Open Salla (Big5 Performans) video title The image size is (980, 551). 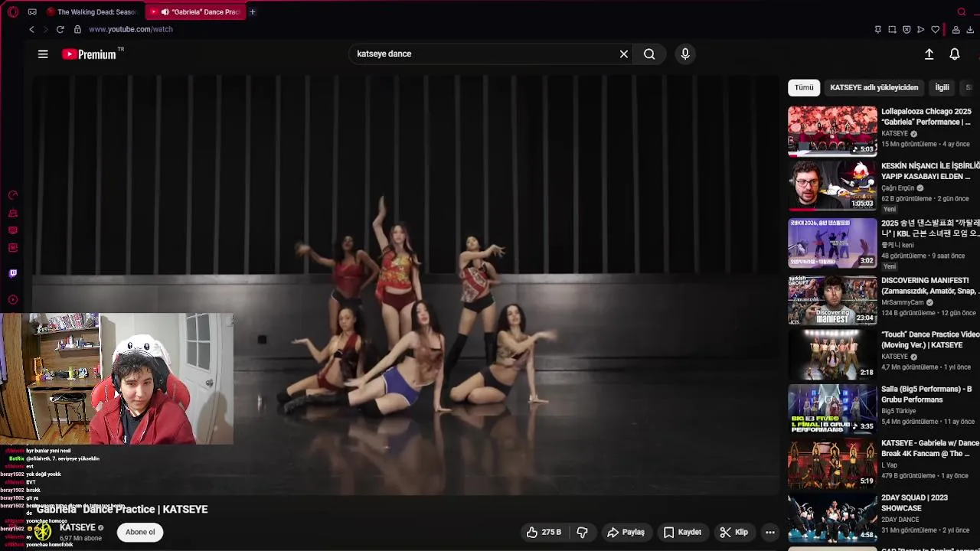(x=926, y=394)
